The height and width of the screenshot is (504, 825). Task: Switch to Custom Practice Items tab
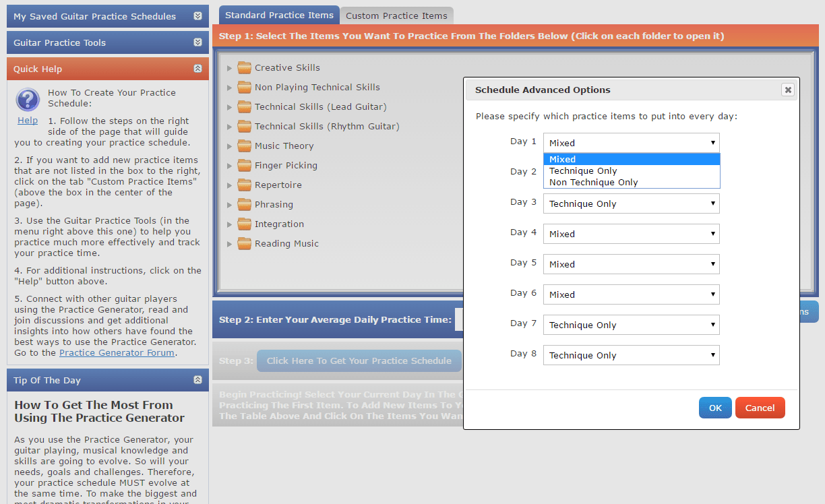click(396, 15)
